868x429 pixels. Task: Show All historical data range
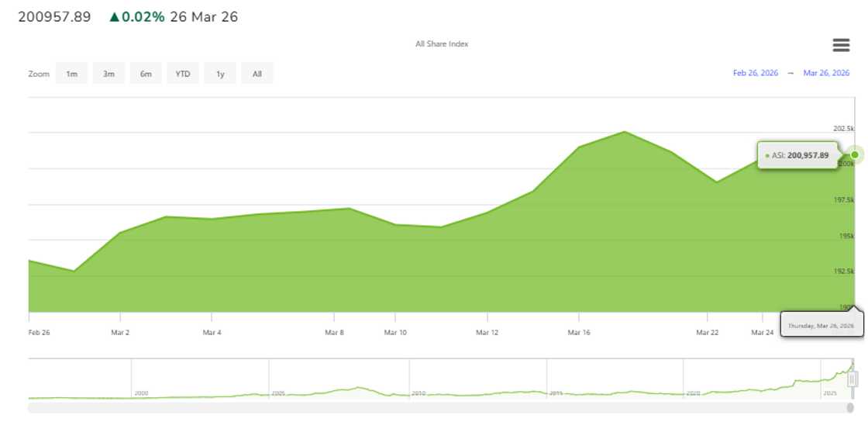click(x=257, y=74)
